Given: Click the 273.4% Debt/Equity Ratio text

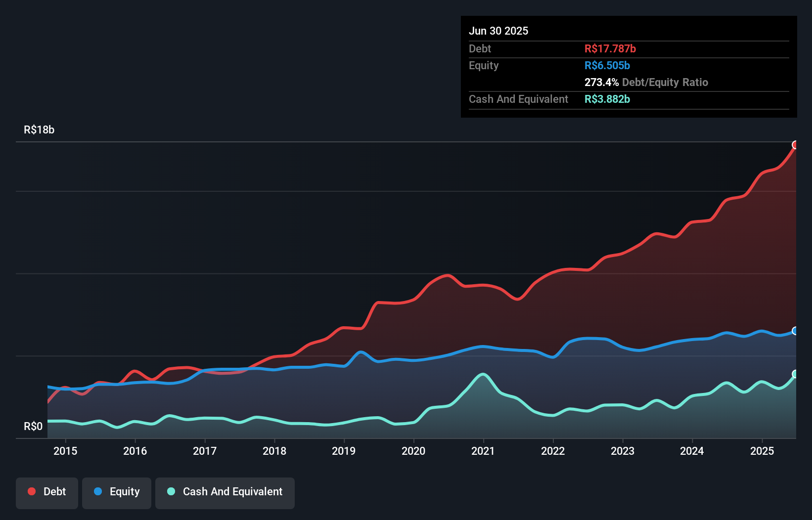Looking at the screenshot, I should click(646, 83).
